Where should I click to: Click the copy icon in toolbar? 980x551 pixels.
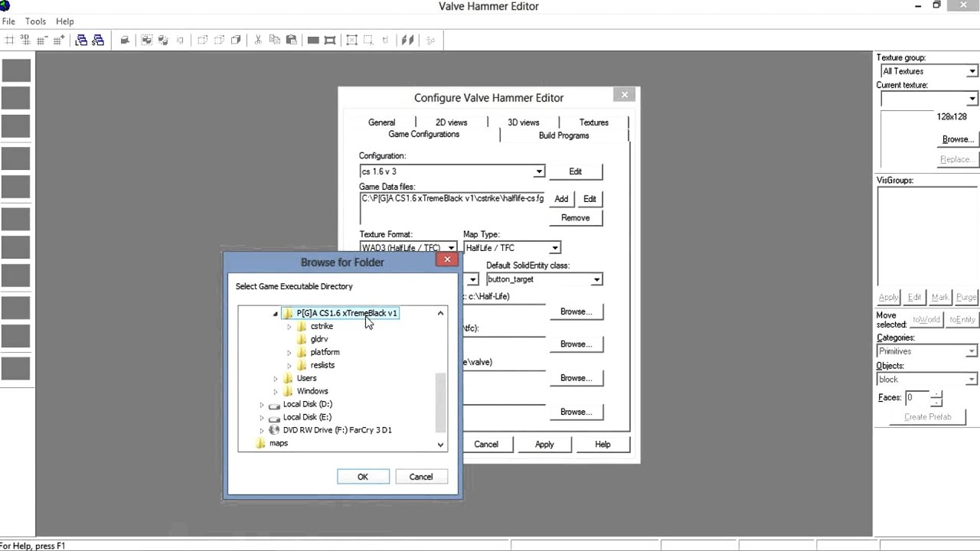click(275, 40)
